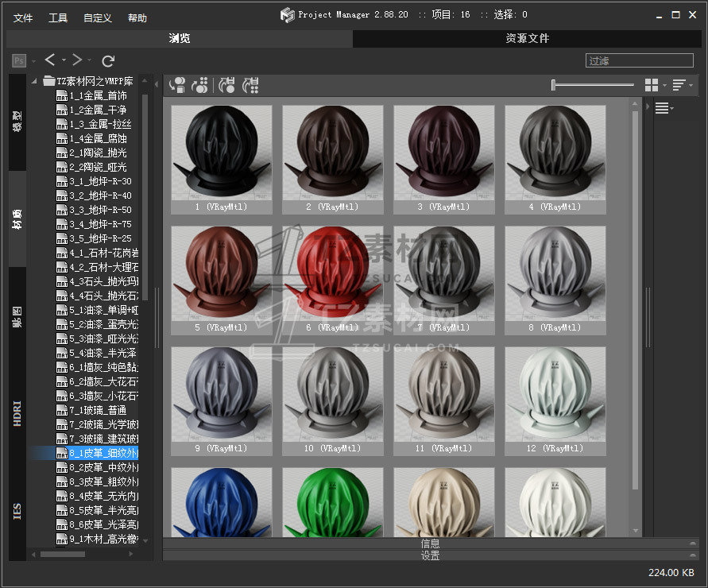Image resolution: width=708 pixels, height=588 pixels.
Task: Click the first material toolbar icon above thumbnails
Action: pos(178,84)
